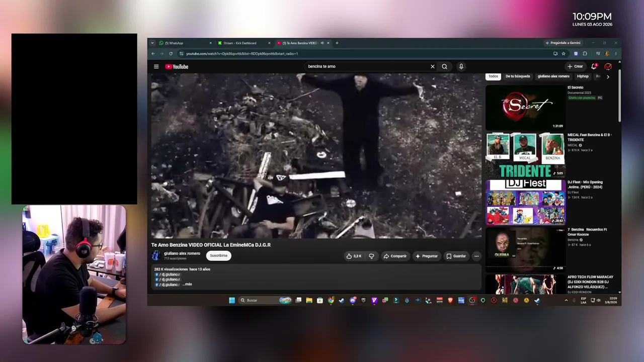Show next filter chips with the arrow
Image resolution: width=644 pixels, height=362 pixels.
tap(608, 77)
